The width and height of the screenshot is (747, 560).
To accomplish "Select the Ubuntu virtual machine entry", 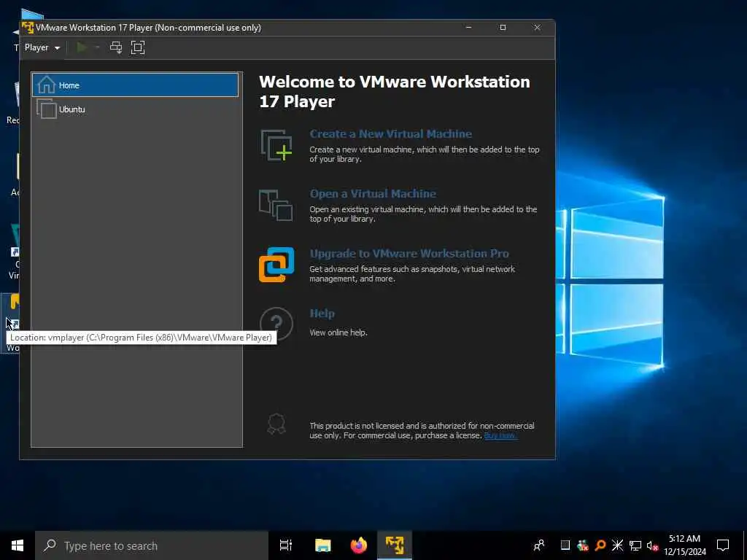I will pos(135,109).
